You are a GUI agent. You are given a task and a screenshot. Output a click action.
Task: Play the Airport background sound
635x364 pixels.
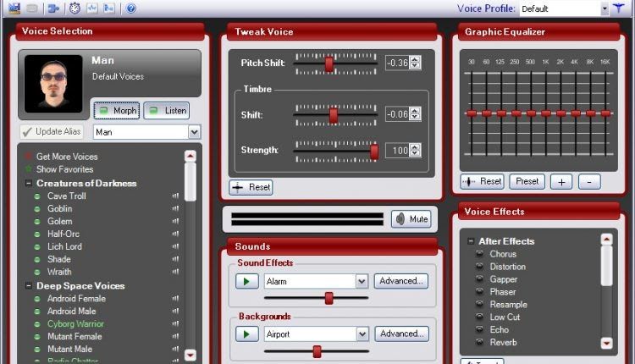coord(246,334)
